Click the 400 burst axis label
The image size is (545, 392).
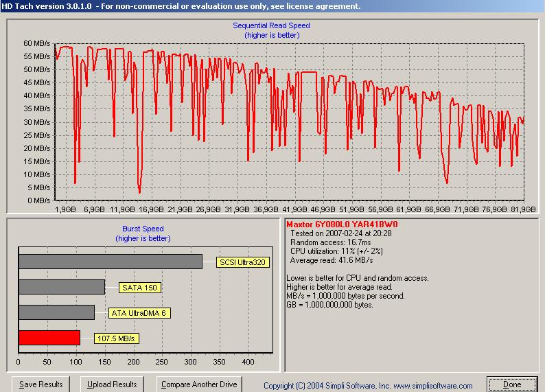248,362
